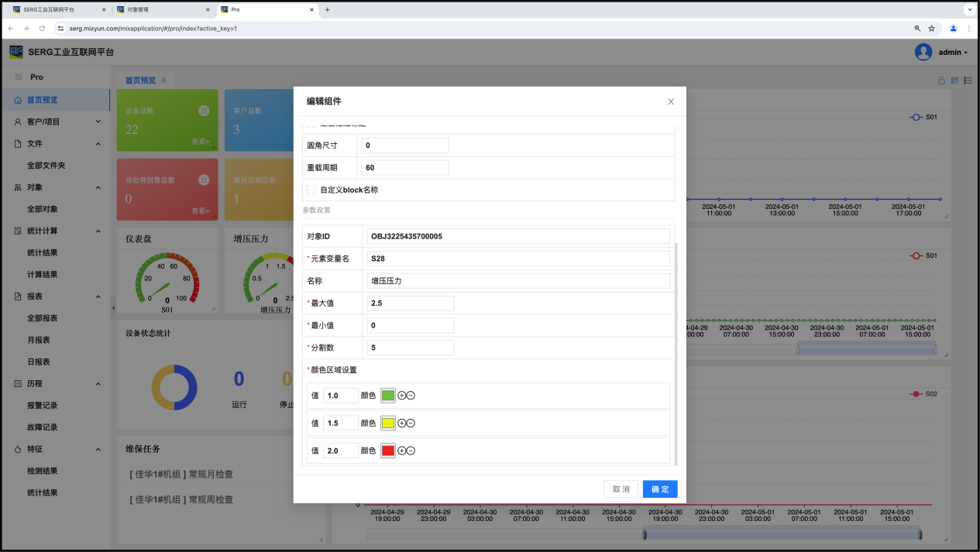
Task: Click minus icon in the 1.5 color row
Action: [x=411, y=423]
